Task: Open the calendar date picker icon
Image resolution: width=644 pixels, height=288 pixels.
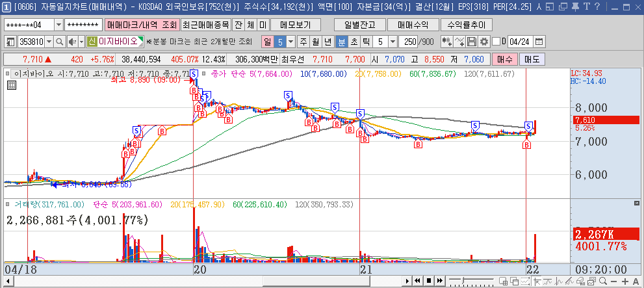Action: (539, 42)
